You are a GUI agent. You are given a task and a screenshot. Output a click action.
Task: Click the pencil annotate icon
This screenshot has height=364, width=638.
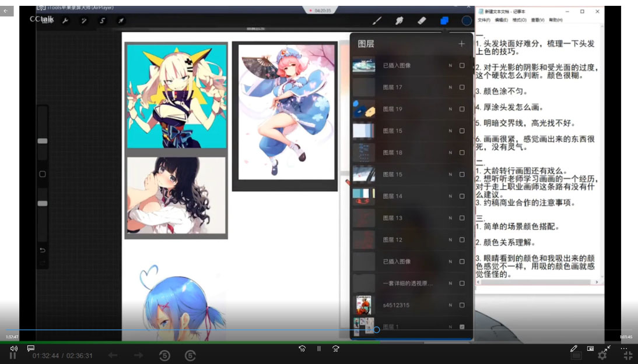[x=574, y=348]
